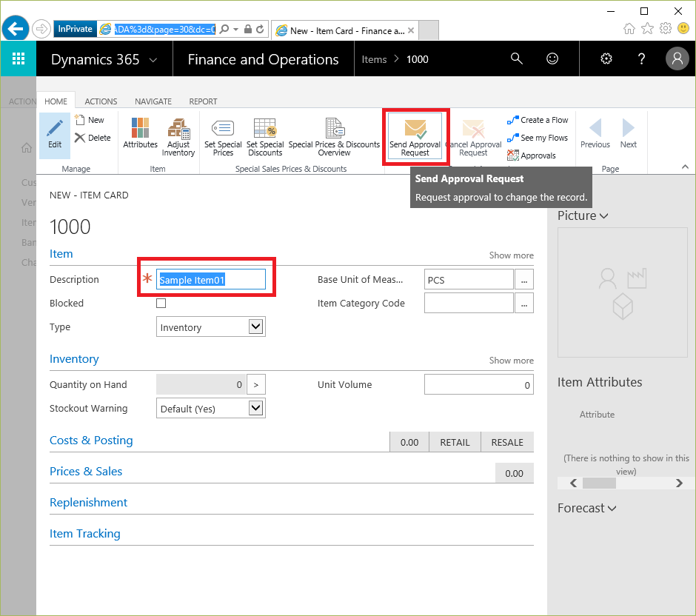Click the item picture placeholder
The width and height of the screenshot is (696, 616).
pos(622,292)
